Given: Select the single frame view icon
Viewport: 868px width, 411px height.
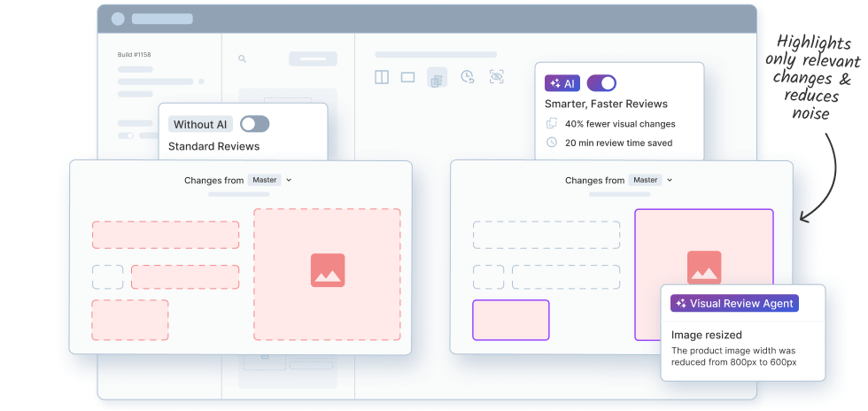Looking at the screenshot, I should tap(408, 78).
